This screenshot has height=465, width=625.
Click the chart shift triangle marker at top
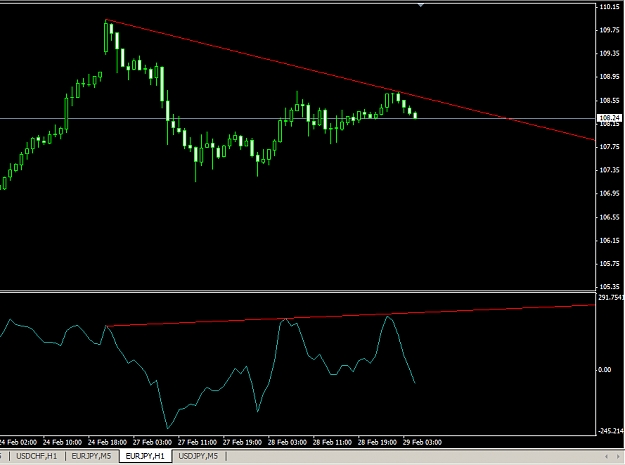[x=421, y=5]
